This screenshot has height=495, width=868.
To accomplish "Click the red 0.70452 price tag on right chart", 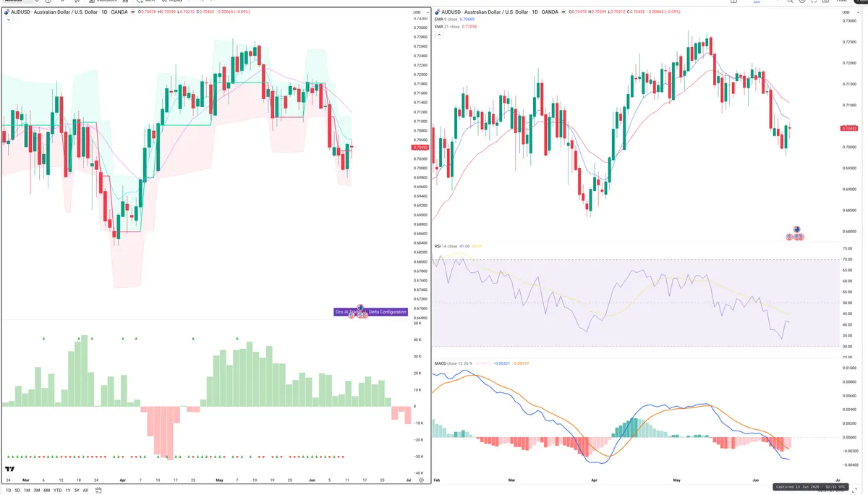I will [x=851, y=128].
